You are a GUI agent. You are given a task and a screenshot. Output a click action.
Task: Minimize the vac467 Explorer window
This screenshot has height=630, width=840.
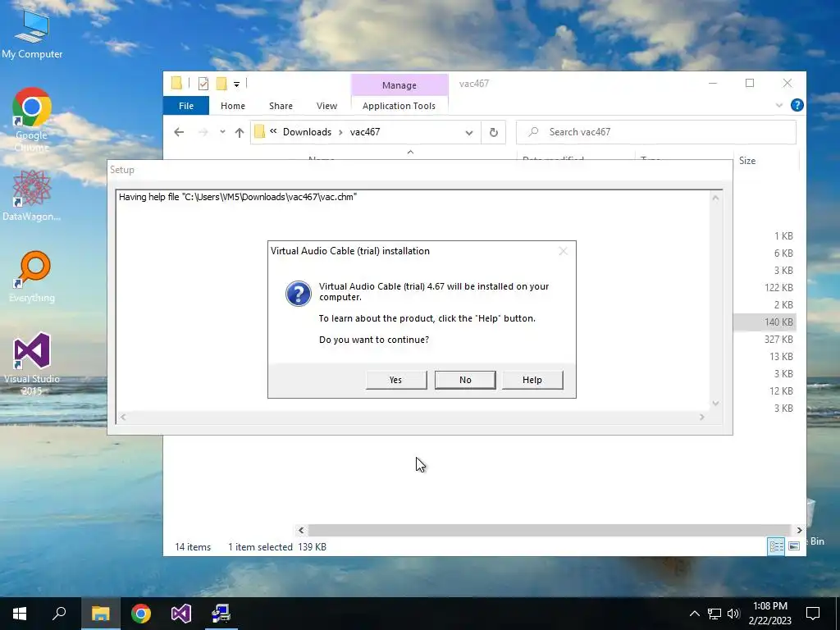coord(713,83)
